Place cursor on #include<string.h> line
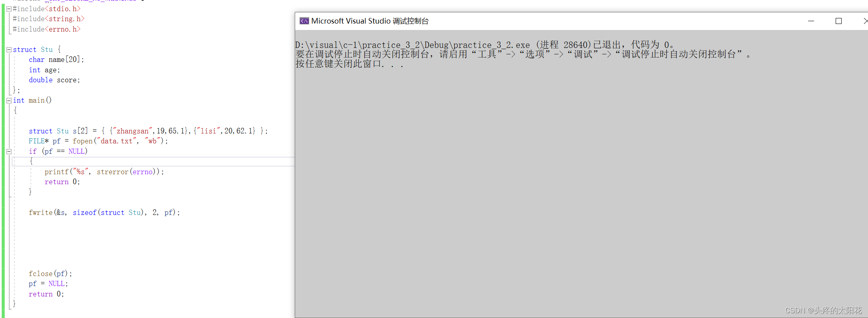 49,19
